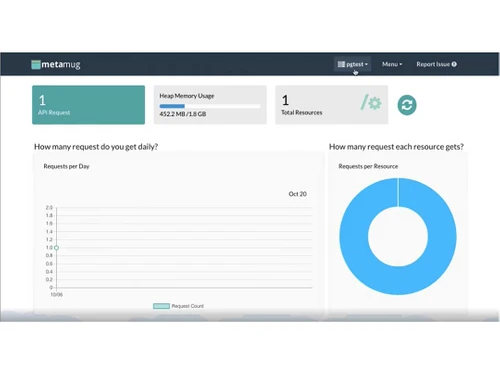Click the refresh dashboard button
500x375 pixels.
coord(407,105)
